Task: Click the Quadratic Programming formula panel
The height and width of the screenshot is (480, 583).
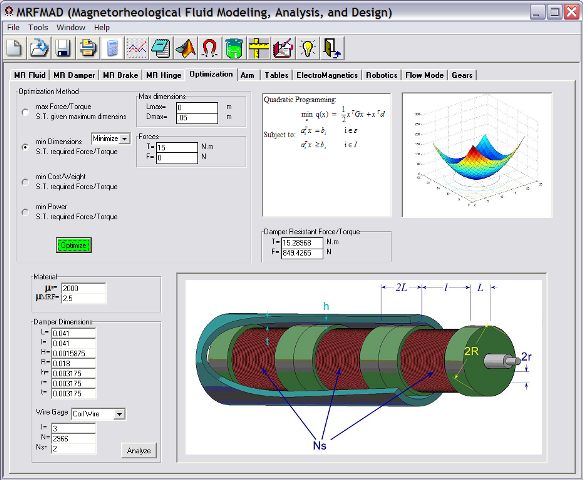Action: 326,155
